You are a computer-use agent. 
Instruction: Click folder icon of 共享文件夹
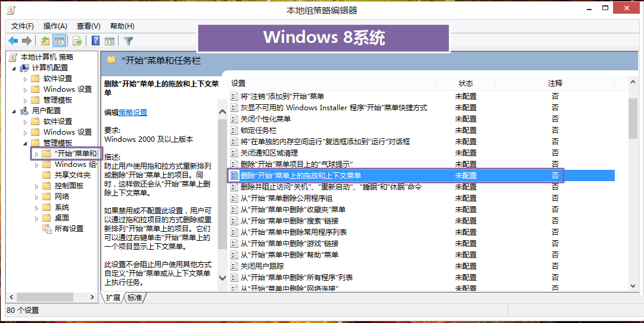(x=47, y=175)
